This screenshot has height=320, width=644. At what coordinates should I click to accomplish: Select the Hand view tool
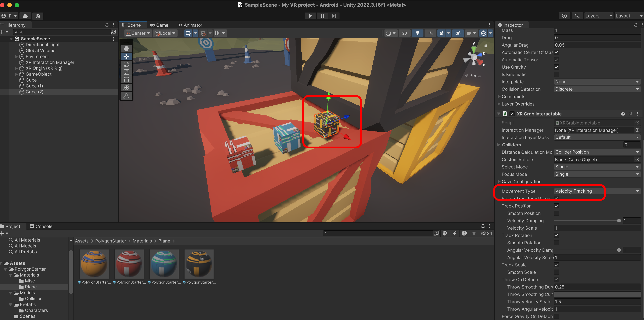[126, 49]
